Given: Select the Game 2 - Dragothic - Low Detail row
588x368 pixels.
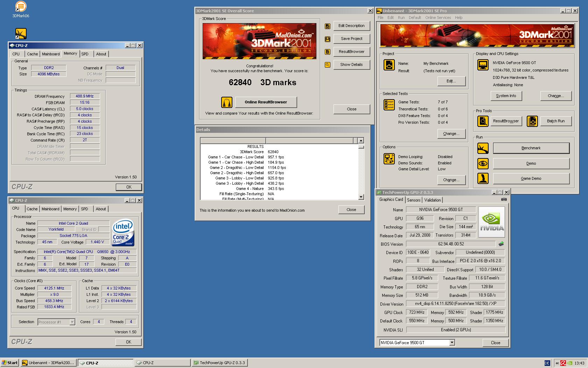Looking at the screenshot, I should click(279, 168).
